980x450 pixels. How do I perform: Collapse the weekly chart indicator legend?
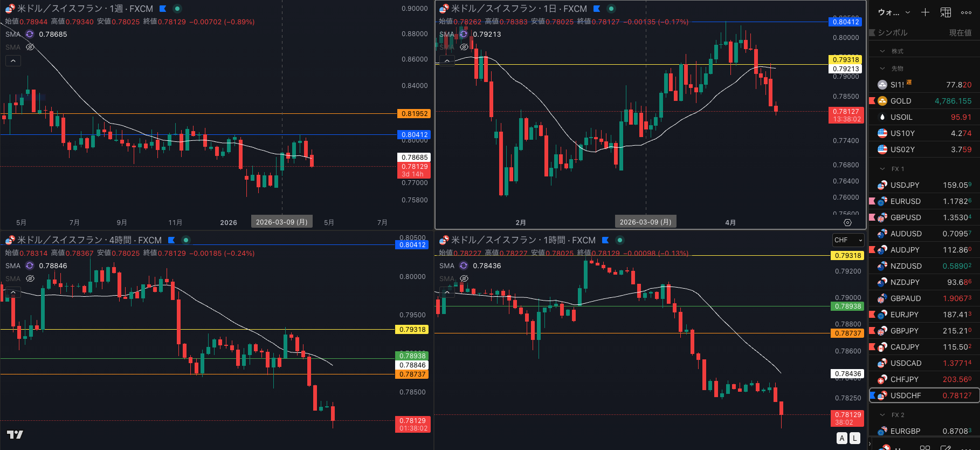[13, 61]
